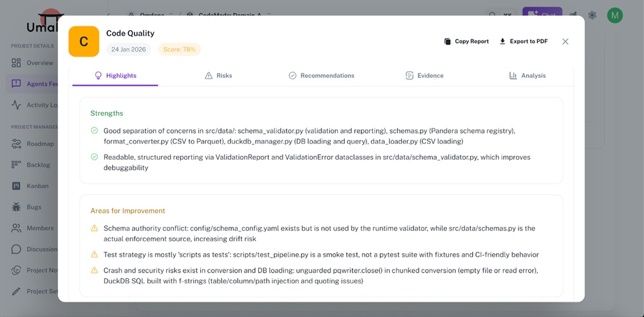Click the Score: 78% badge

[179, 50]
